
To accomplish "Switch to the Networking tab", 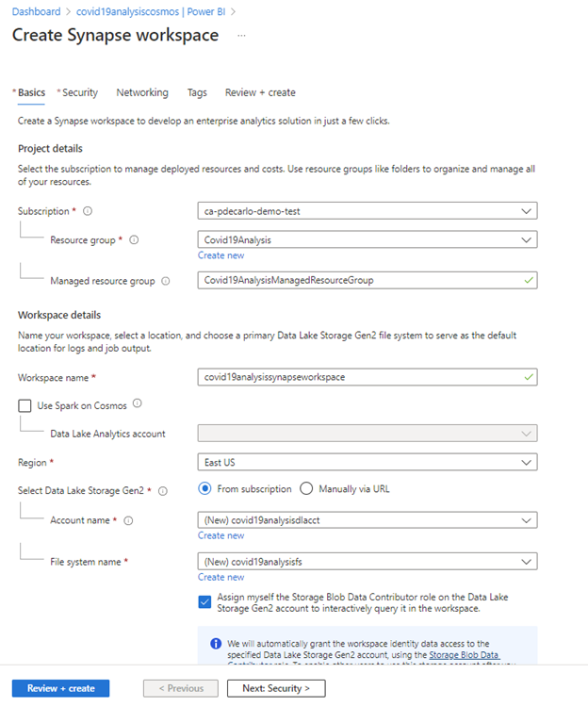I will (x=142, y=92).
